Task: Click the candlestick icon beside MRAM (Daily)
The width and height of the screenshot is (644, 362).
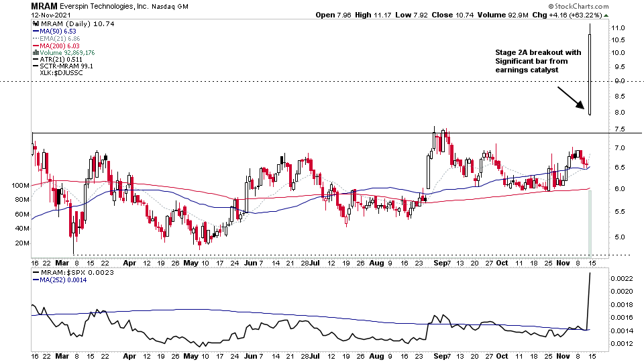Action: (36, 24)
